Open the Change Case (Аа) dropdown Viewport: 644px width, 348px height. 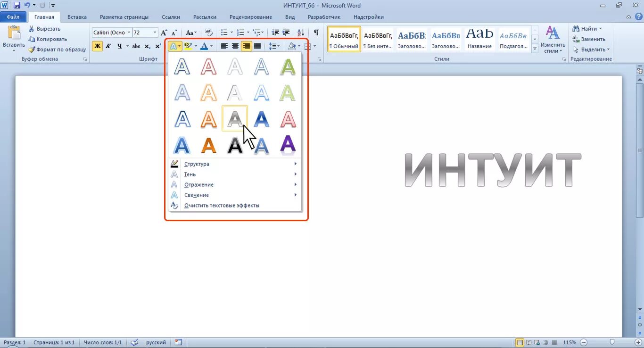click(x=191, y=33)
